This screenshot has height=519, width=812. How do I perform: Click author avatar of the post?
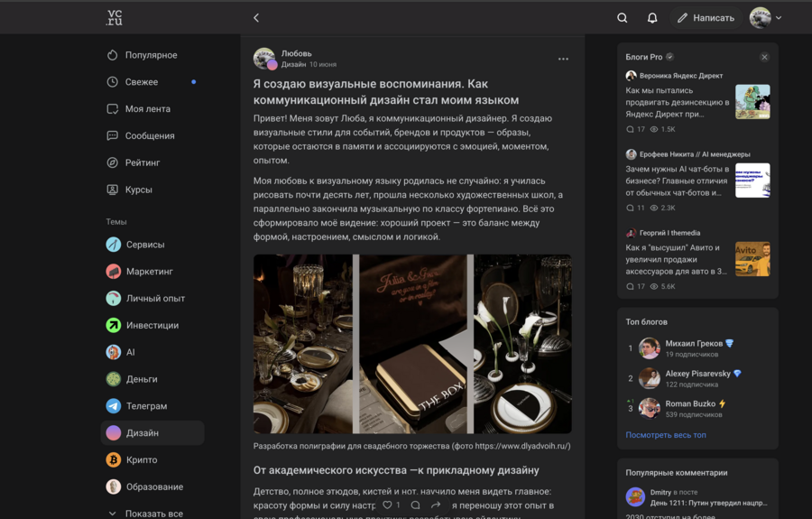[x=264, y=58]
